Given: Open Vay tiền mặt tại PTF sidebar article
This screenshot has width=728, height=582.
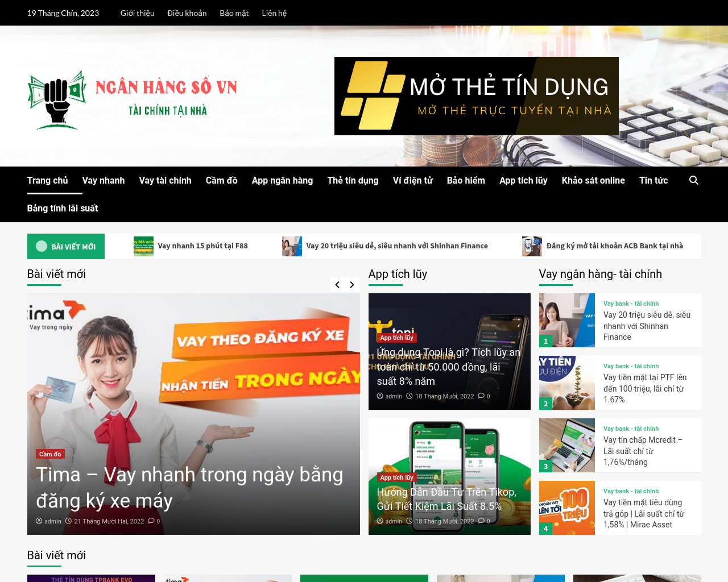Looking at the screenshot, I should (645, 388).
